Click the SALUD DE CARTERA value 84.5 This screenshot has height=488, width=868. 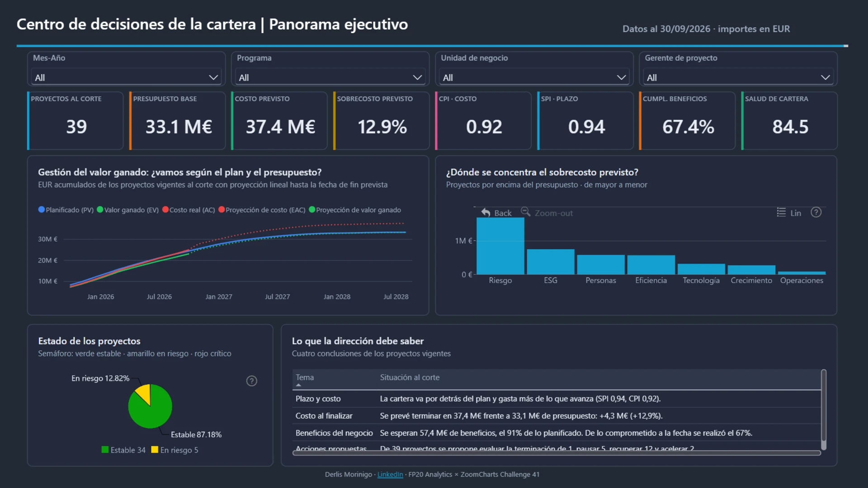pyautogui.click(x=790, y=127)
